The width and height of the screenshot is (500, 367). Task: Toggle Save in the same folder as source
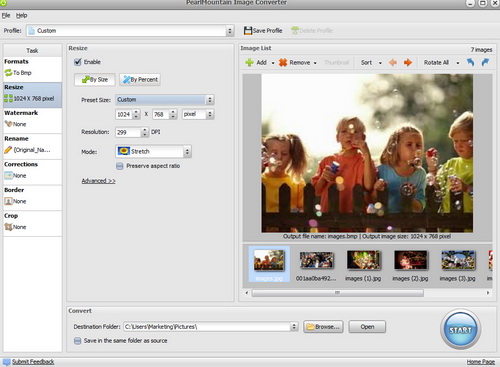(77, 341)
